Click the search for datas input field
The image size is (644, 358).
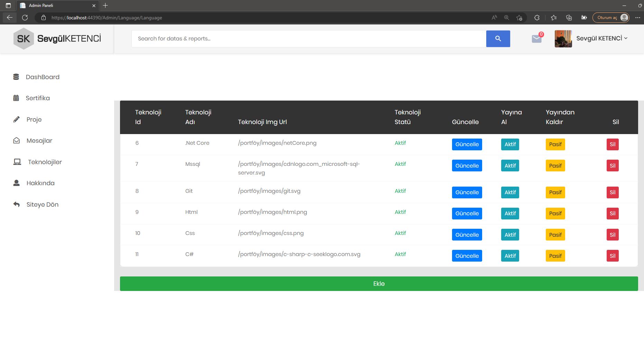tap(309, 39)
